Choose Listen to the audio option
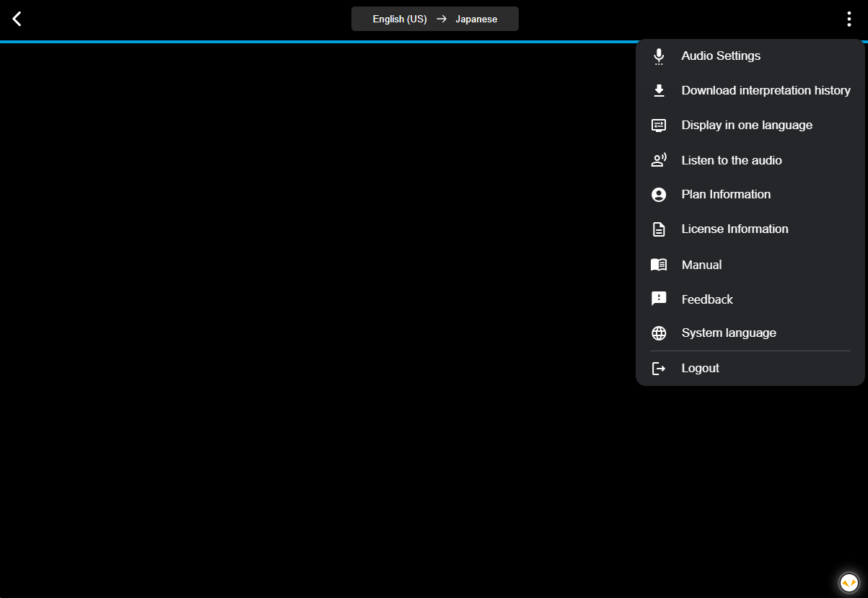The height and width of the screenshot is (598, 868). point(732,160)
